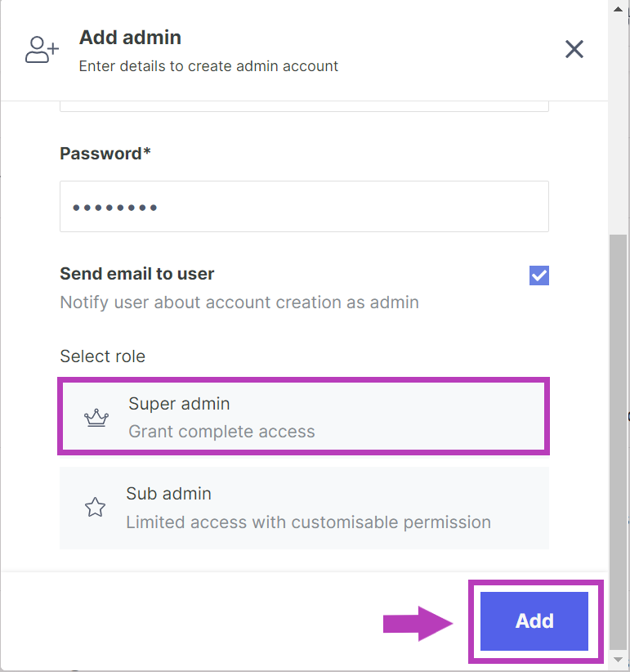Screen dimensions: 630x672
Task: Click the partially visible field above Password
Action: pos(304,105)
